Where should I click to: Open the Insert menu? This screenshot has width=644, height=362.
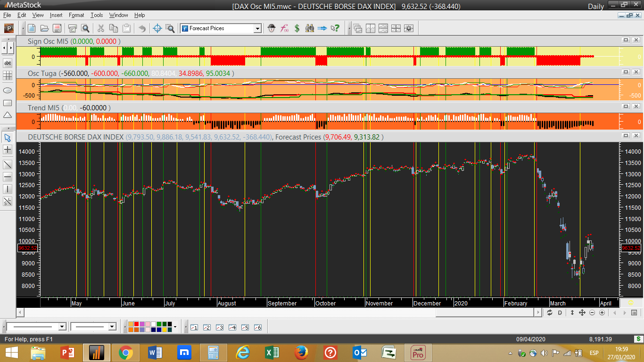[x=56, y=15]
